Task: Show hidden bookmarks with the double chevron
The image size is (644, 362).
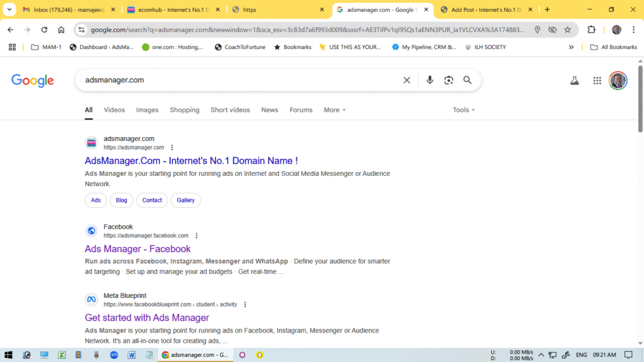Action: tap(571, 47)
